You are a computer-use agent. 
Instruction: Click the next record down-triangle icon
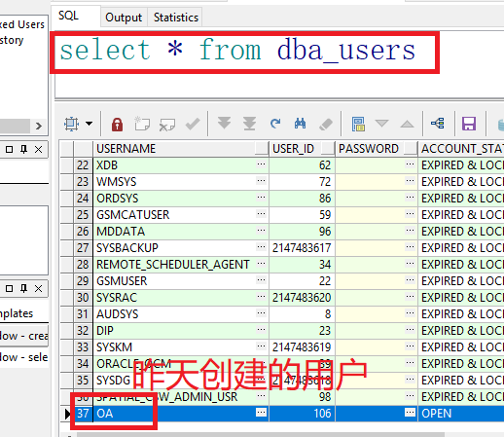[x=381, y=124]
